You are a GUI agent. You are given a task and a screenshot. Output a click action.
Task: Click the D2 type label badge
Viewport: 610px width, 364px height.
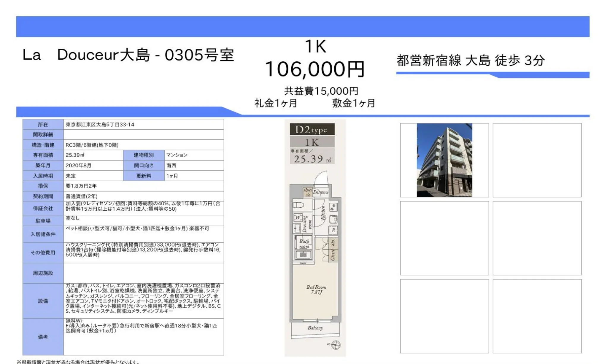(312, 130)
